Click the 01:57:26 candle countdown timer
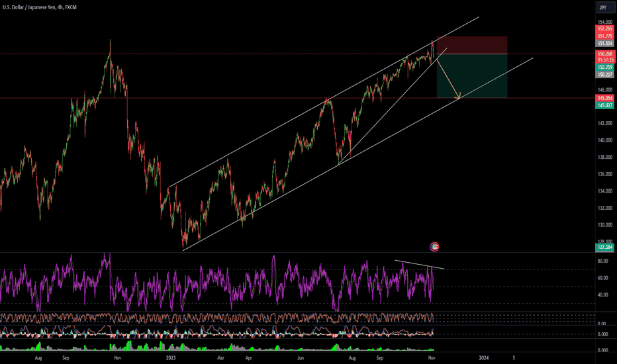The width and height of the screenshot is (617, 364). click(605, 60)
